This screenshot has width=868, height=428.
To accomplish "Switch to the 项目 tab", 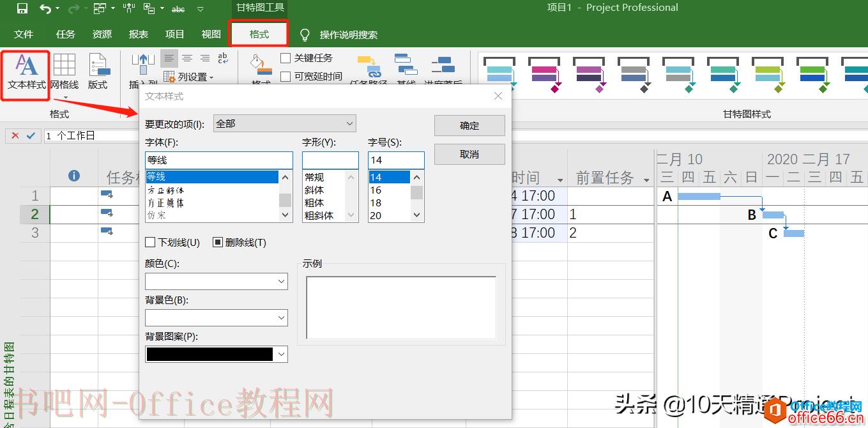I will click(x=175, y=34).
